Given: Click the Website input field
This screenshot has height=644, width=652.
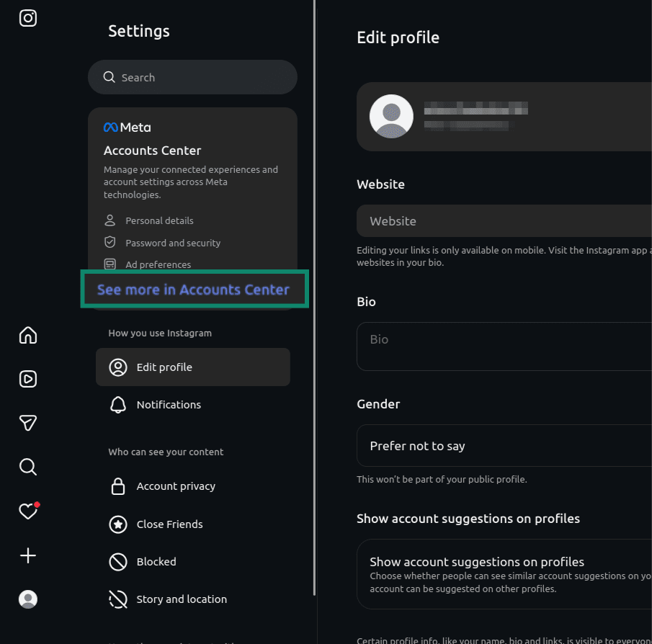Looking at the screenshot, I should point(504,220).
